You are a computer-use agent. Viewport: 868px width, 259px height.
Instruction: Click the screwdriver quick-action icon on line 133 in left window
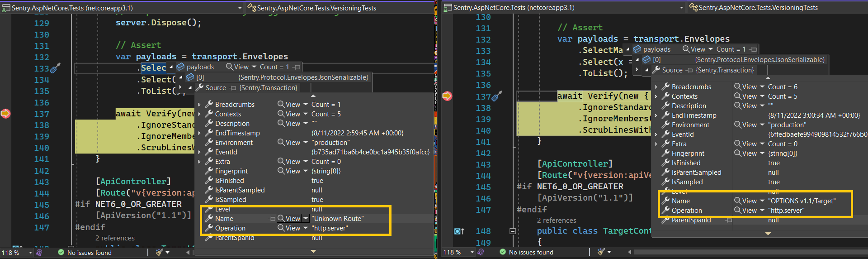(55, 68)
